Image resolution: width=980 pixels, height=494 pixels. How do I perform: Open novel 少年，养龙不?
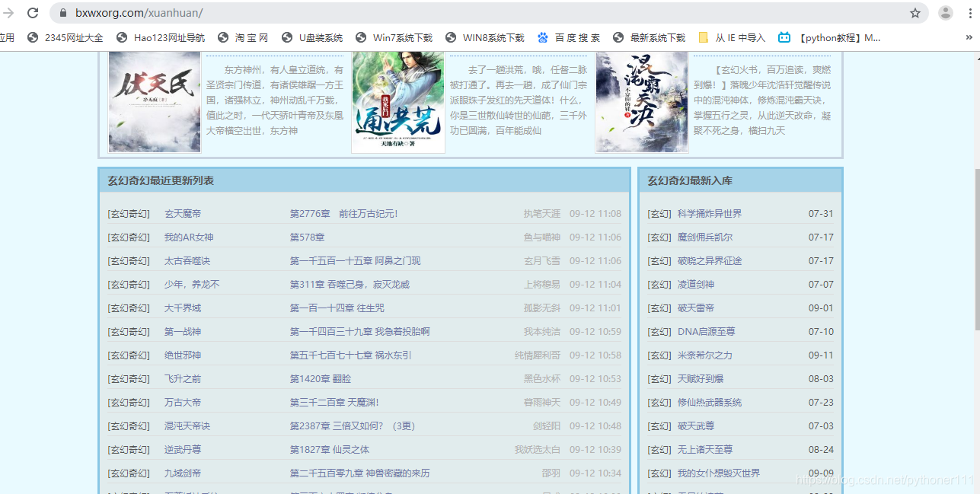click(x=192, y=285)
